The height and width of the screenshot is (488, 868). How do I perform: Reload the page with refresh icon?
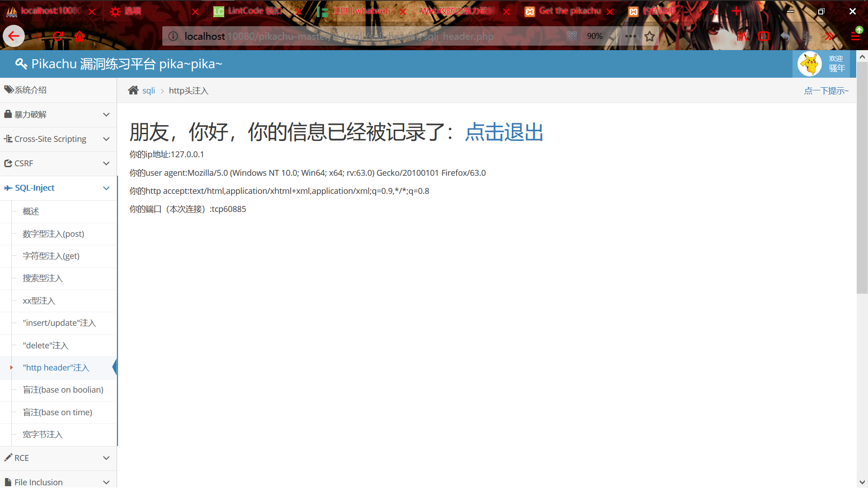click(58, 36)
